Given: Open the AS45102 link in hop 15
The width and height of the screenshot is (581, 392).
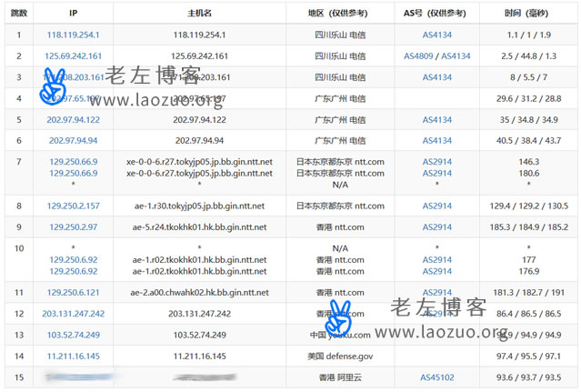Looking at the screenshot, I should pyautogui.click(x=436, y=377).
